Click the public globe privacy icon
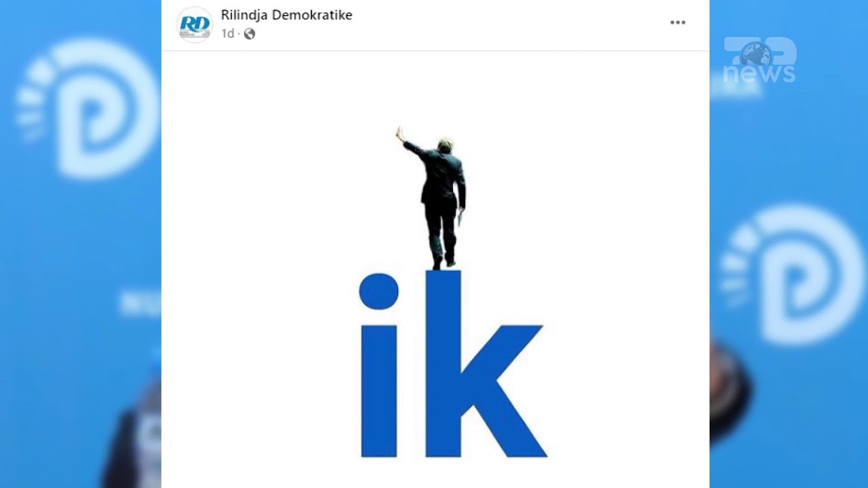868x488 pixels. pos(250,34)
